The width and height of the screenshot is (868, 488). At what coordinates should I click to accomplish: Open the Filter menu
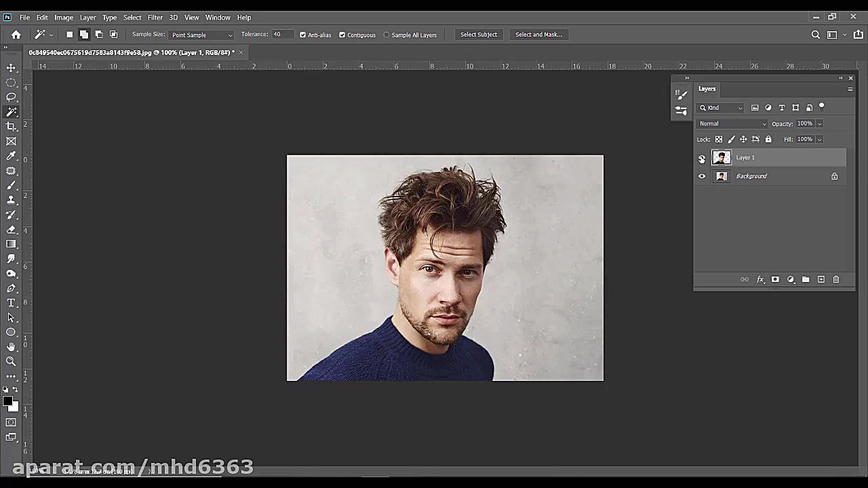click(x=155, y=17)
